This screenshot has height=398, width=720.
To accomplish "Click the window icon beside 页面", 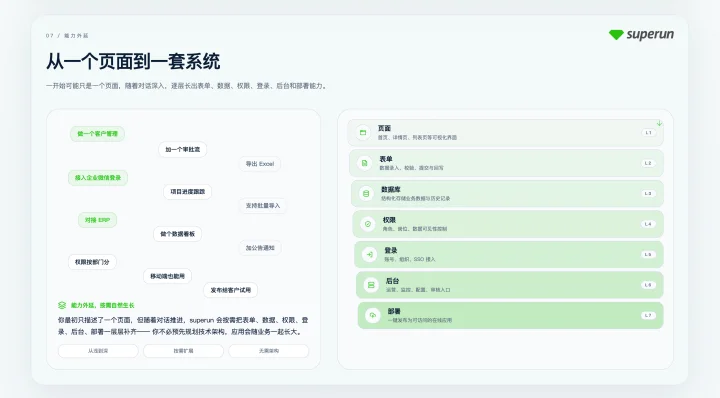I will click(x=363, y=133).
